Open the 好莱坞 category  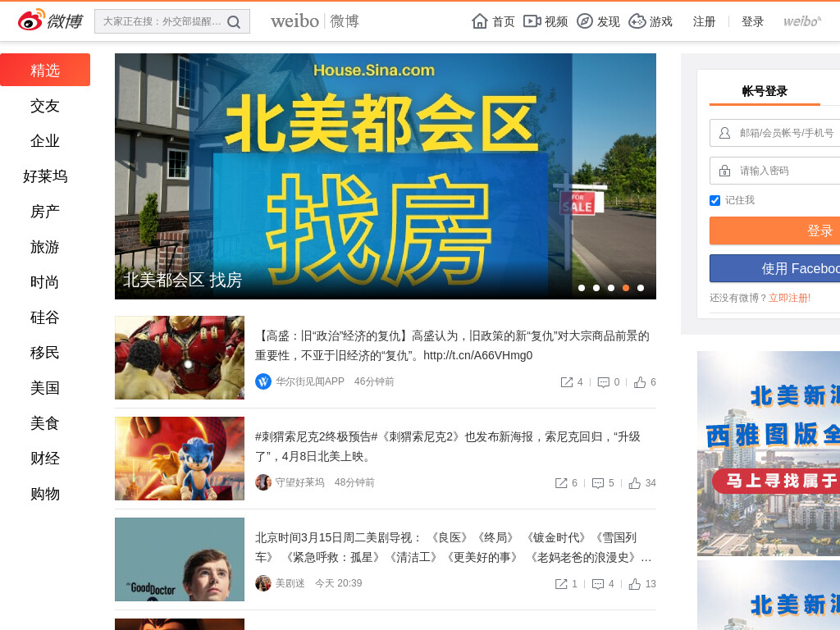point(45,176)
